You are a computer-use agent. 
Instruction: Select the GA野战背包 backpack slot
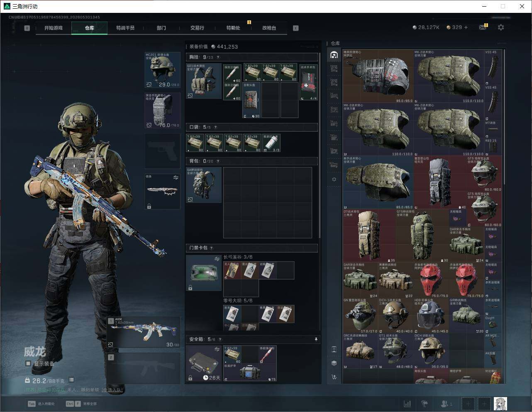coord(203,185)
